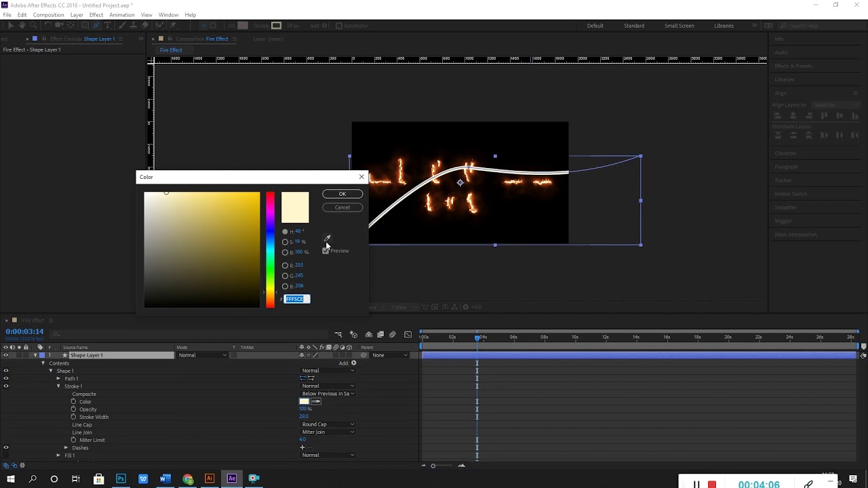Open the Parent dropdown set to None
Viewport: 868px width, 488px height.
(390, 355)
